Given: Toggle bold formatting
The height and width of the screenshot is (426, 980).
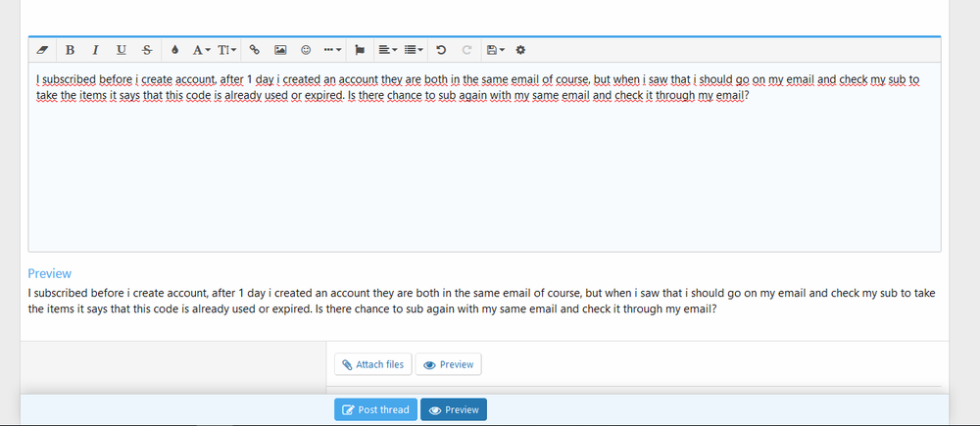Looking at the screenshot, I should coord(70,49).
